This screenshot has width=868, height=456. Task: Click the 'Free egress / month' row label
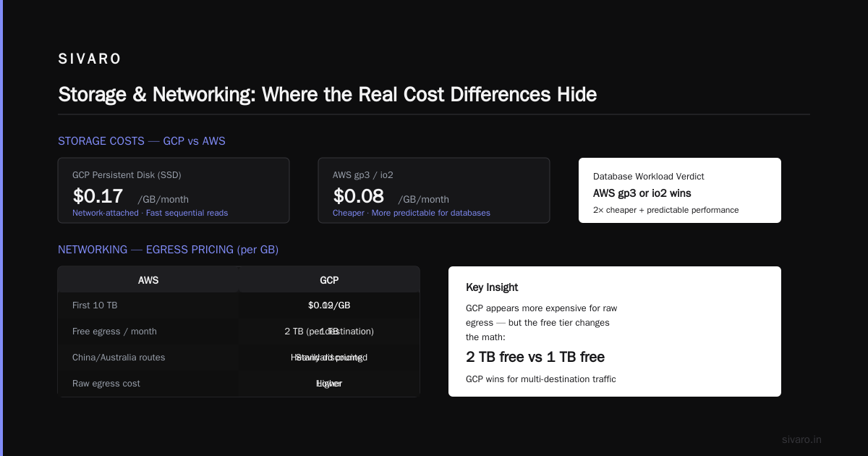click(x=114, y=332)
